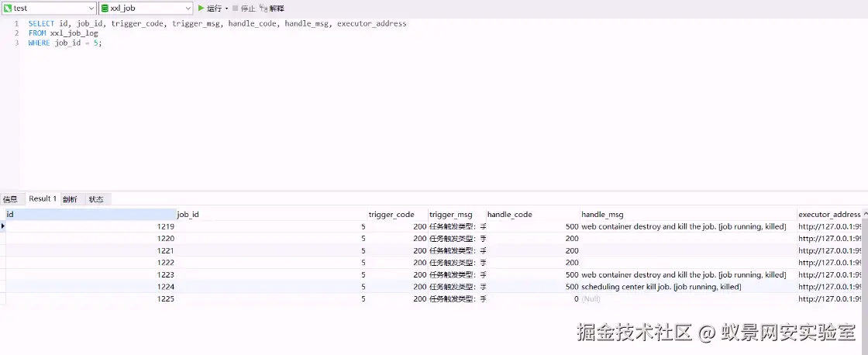This screenshot has width=868, height=355.
Task: Click the id column header
Action: pyautogui.click(x=90, y=215)
